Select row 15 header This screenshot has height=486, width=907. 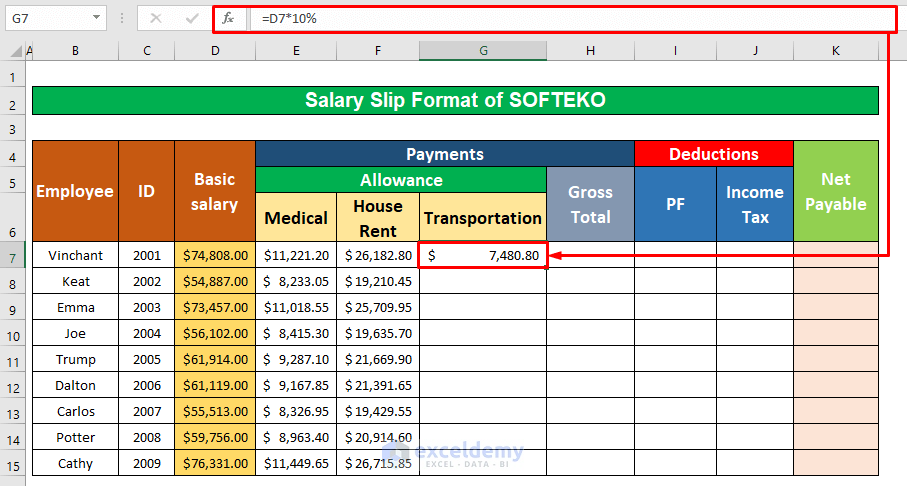tap(12, 463)
